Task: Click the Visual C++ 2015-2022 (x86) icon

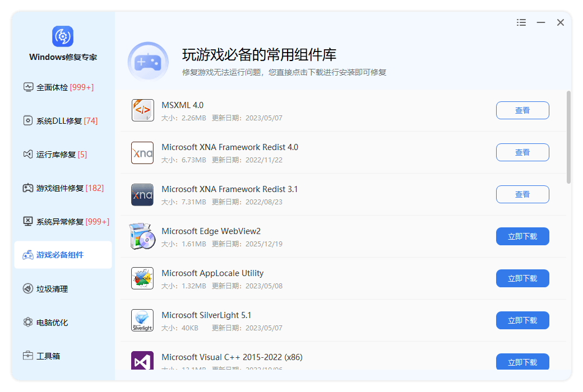Action: 142,361
